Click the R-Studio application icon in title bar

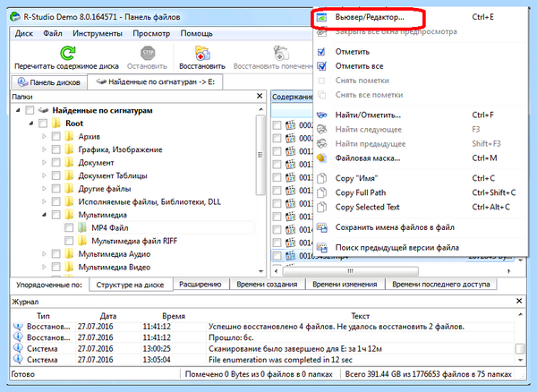click(15, 16)
